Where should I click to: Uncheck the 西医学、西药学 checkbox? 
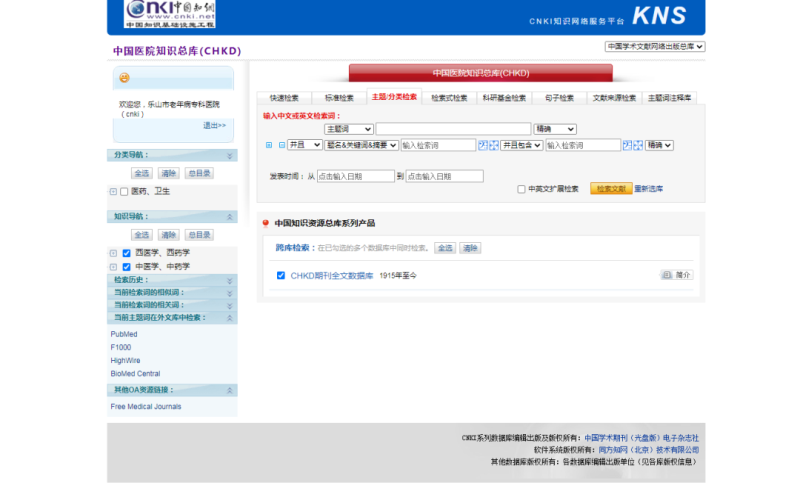pos(127,253)
